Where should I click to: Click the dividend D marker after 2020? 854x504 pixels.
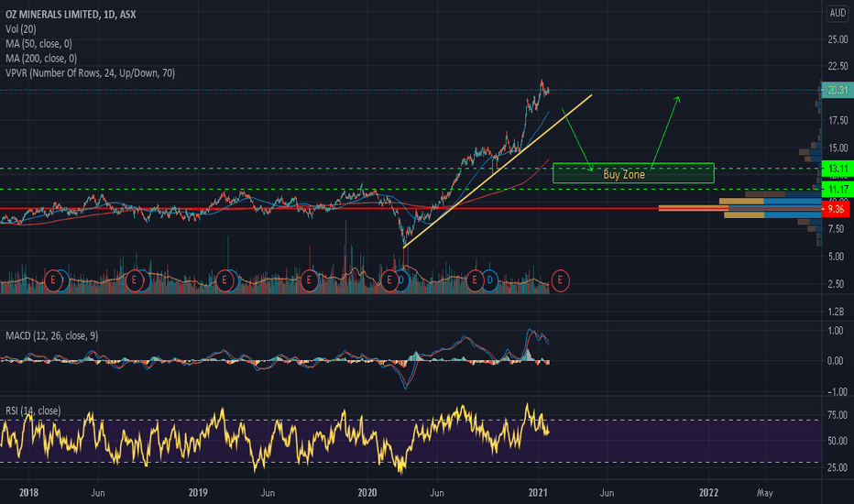pyautogui.click(x=402, y=280)
